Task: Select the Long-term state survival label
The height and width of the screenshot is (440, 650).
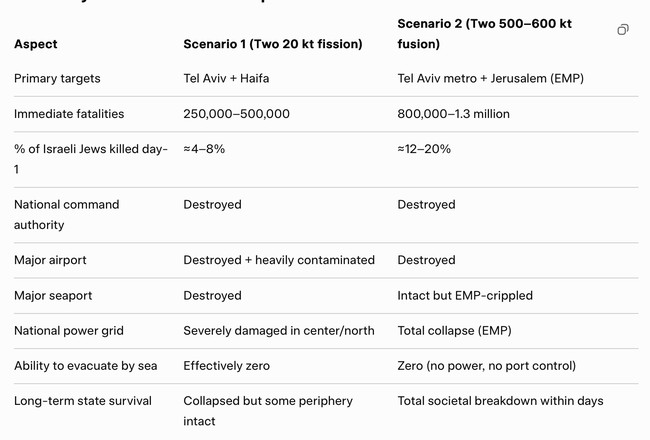Action: (x=83, y=401)
